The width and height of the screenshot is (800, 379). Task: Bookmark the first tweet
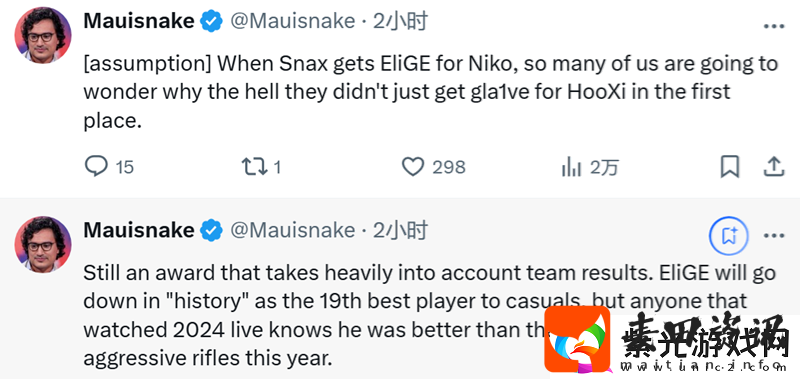click(730, 167)
